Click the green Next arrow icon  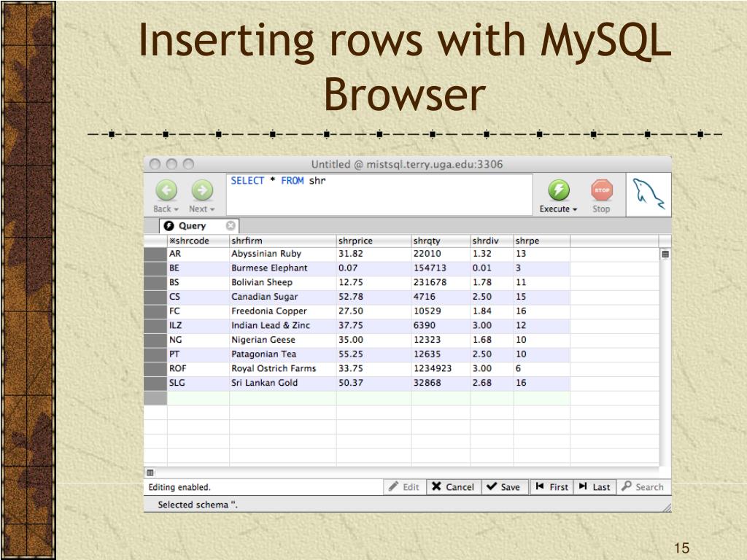tap(202, 190)
